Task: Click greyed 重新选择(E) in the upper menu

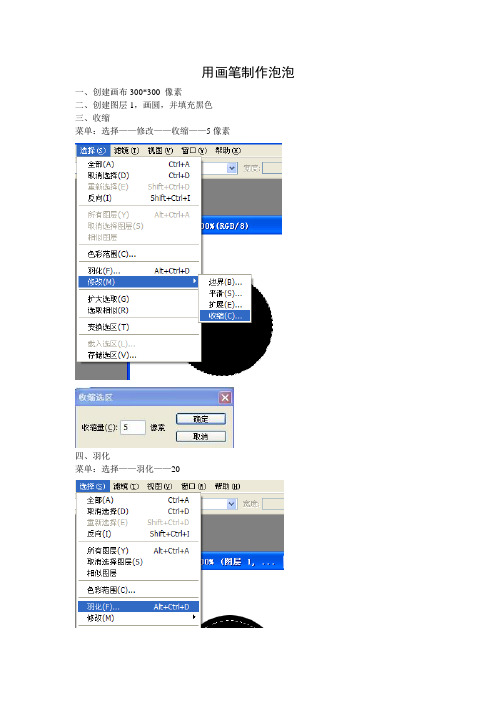Action: 138,187
